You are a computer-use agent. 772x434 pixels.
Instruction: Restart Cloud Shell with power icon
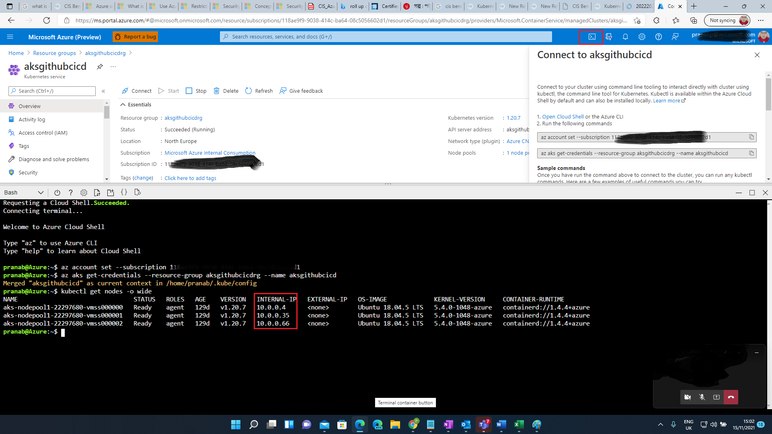pos(57,193)
